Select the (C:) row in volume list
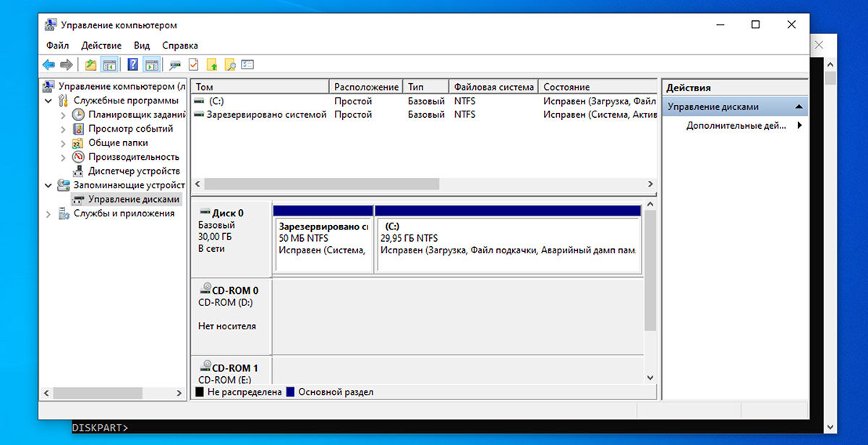The height and width of the screenshot is (445, 868). point(425,101)
